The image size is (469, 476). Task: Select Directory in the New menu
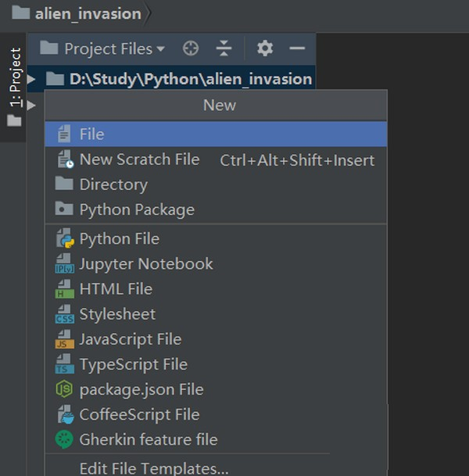[113, 184]
